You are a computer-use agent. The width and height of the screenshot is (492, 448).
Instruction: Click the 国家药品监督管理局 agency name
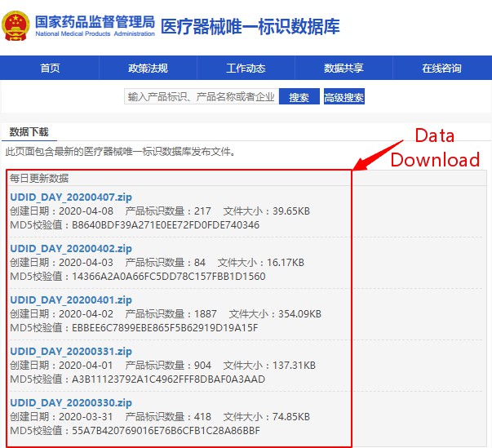(x=94, y=21)
